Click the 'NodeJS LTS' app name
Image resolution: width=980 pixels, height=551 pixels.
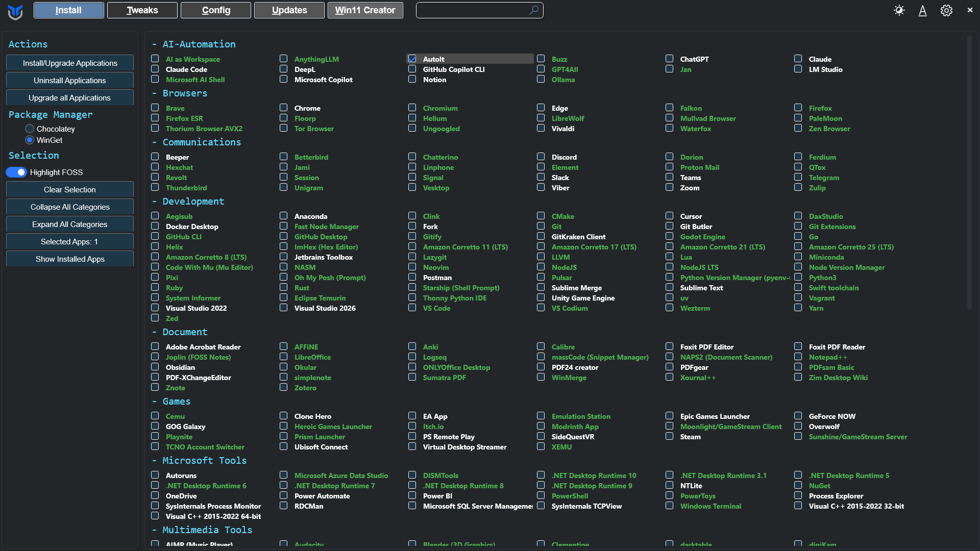[x=699, y=267]
